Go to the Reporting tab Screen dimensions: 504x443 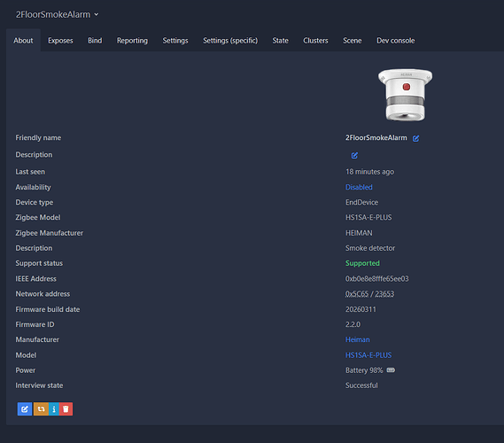pyautogui.click(x=132, y=41)
